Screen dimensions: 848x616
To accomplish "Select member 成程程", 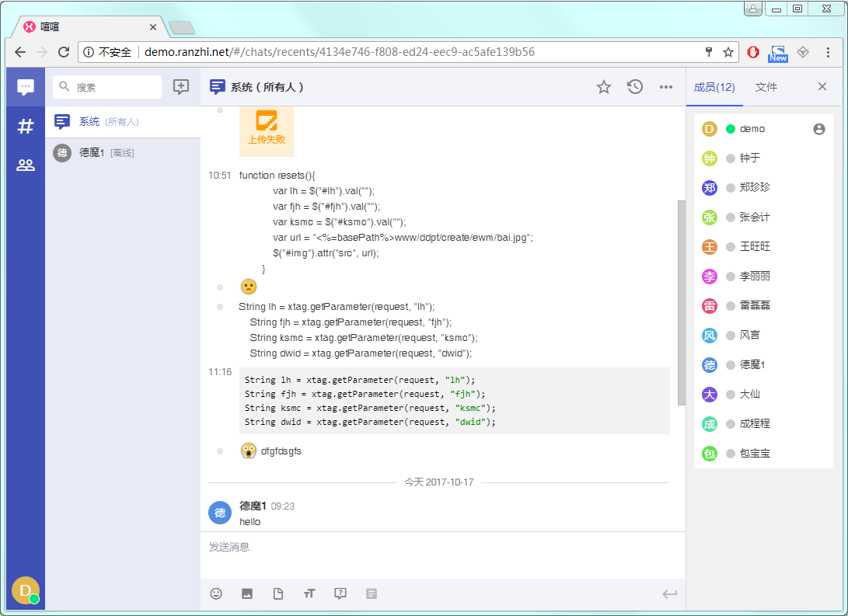I will coord(763,423).
